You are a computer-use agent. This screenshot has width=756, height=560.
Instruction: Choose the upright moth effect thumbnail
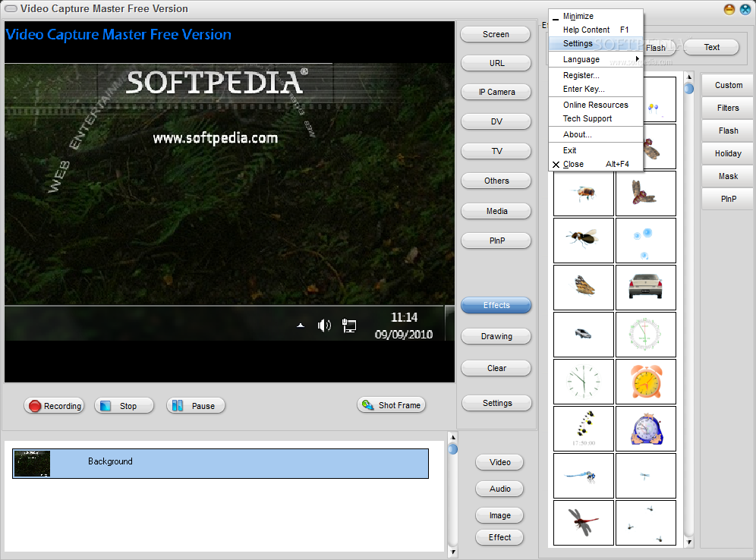[646, 193]
